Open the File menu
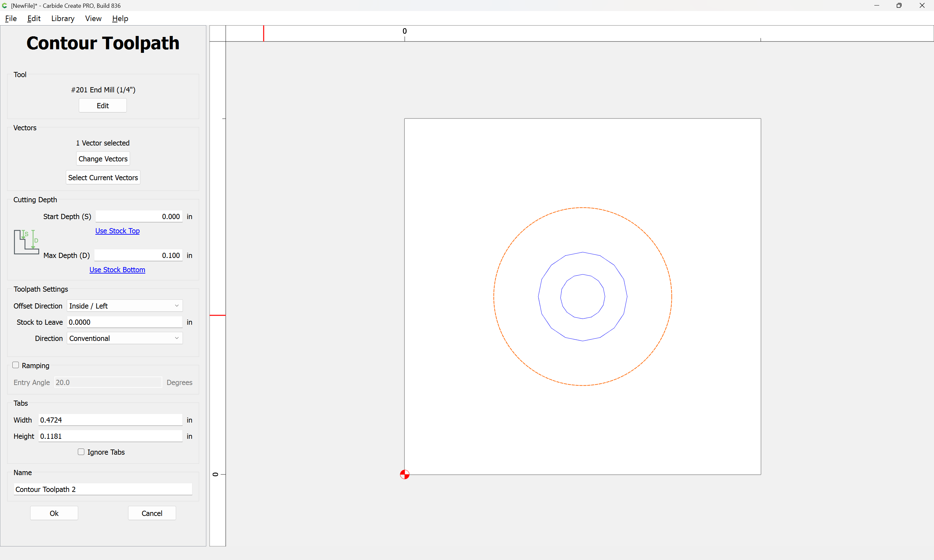This screenshot has width=934, height=560. coord(11,18)
